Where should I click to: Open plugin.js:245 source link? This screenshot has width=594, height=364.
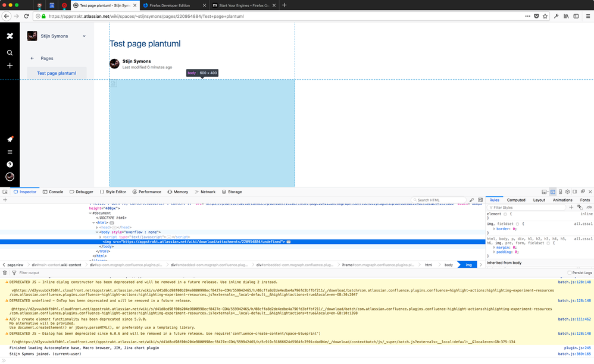(x=577, y=348)
